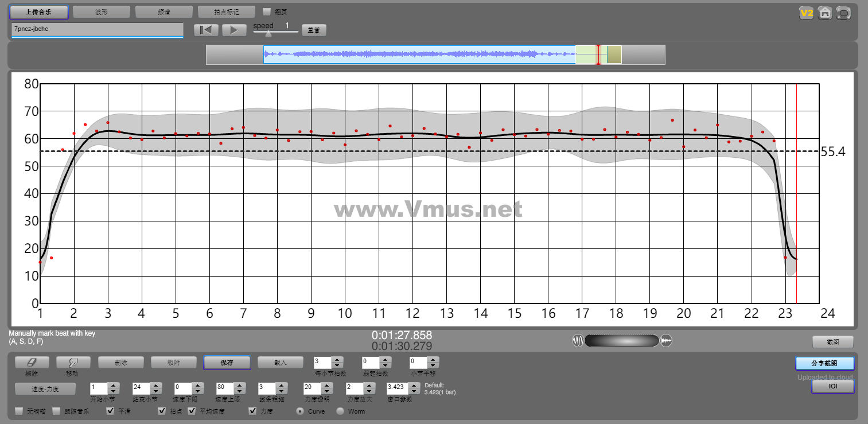The width and height of the screenshot is (868, 424).
Task: Click the 0:01:27.858 time readout
Action: tap(402, 335)
